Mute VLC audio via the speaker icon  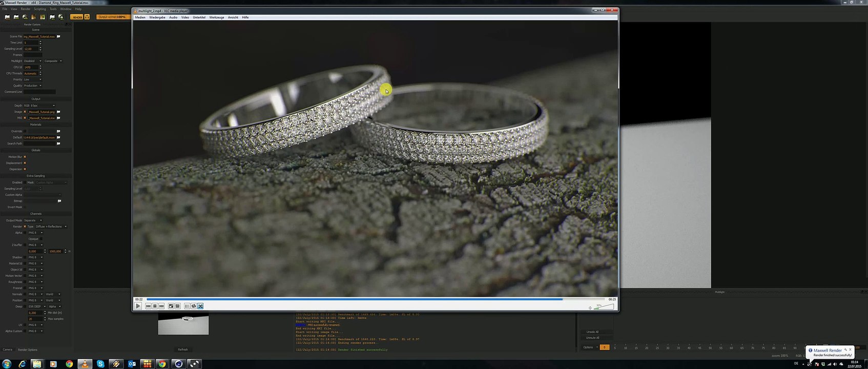tap(590, 307)
